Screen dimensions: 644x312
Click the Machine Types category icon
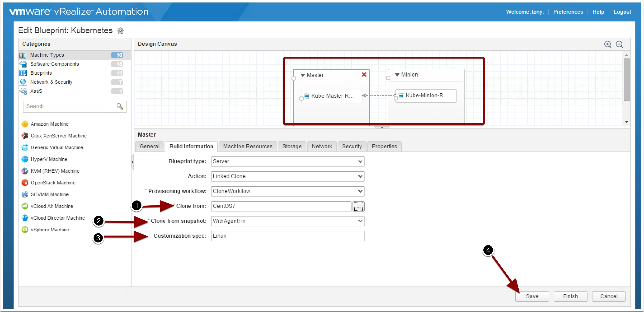pyautogui.click(x=23, y=55)
